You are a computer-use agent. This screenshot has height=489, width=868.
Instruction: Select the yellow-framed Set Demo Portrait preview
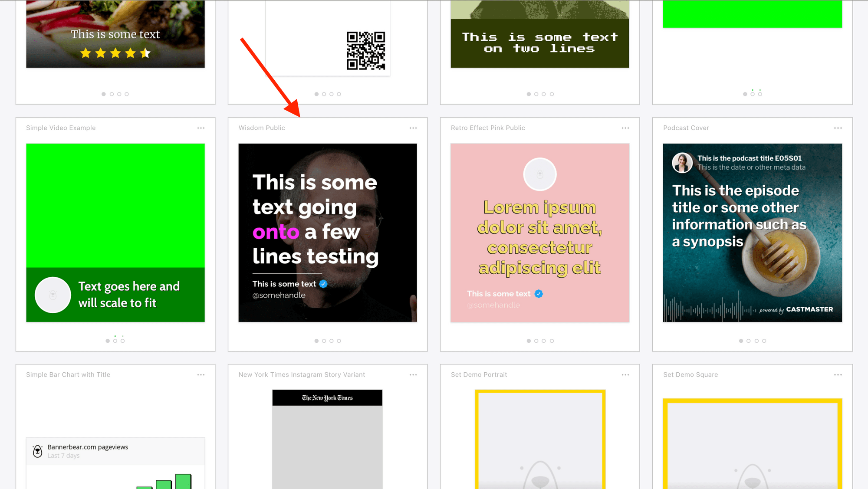click(x=540, y=439)
